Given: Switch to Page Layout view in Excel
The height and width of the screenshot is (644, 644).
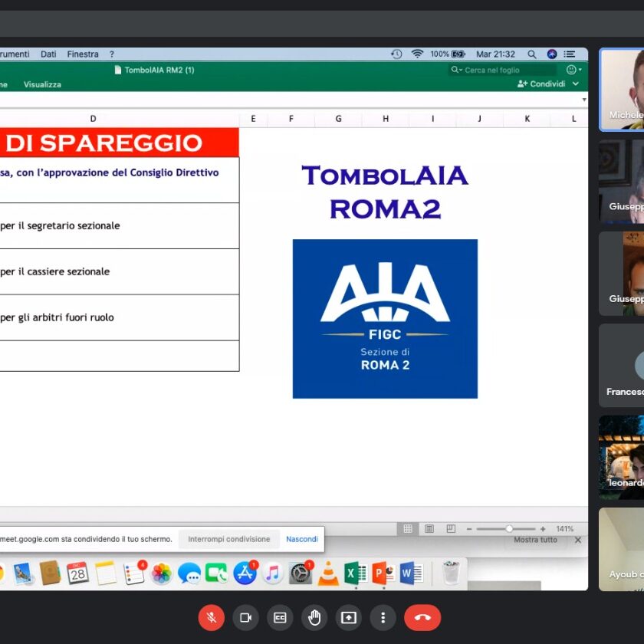Looking at the screenshot, I should [429, 529].
